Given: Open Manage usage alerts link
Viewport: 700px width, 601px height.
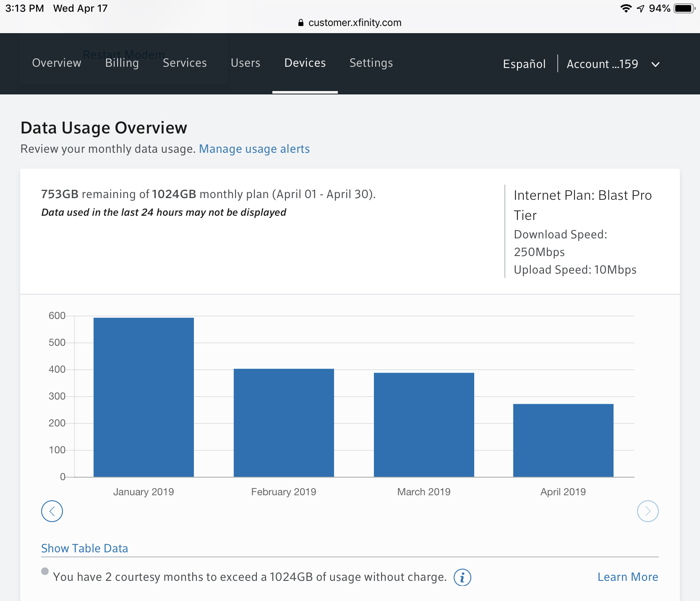Looking at the screenshot, I should [254, 149].
